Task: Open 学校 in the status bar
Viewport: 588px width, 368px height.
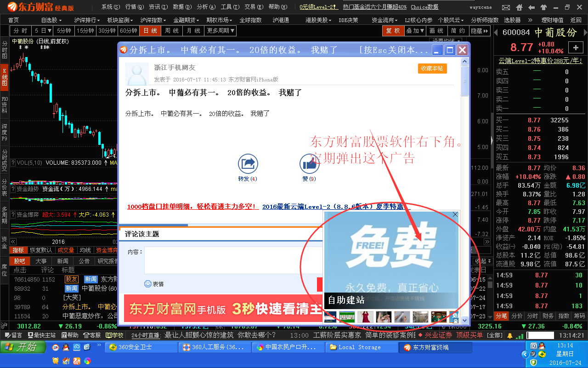Action: tap(114, 335)
